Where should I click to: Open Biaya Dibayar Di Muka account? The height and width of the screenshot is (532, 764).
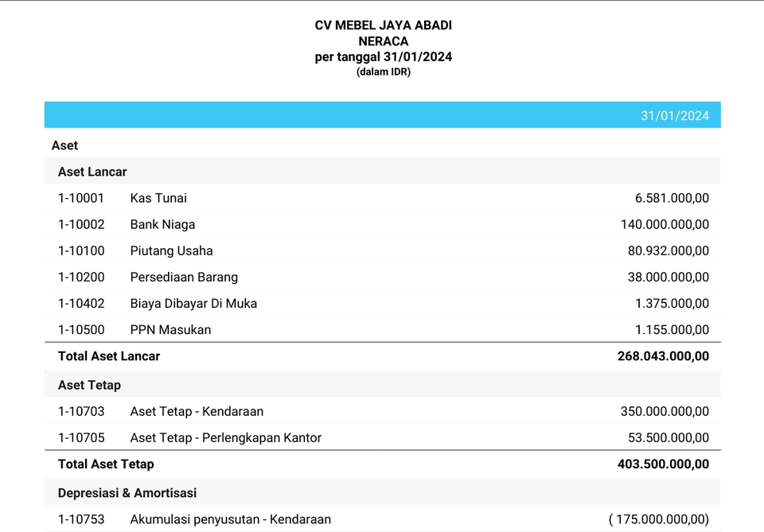click(x=193, y=303)
